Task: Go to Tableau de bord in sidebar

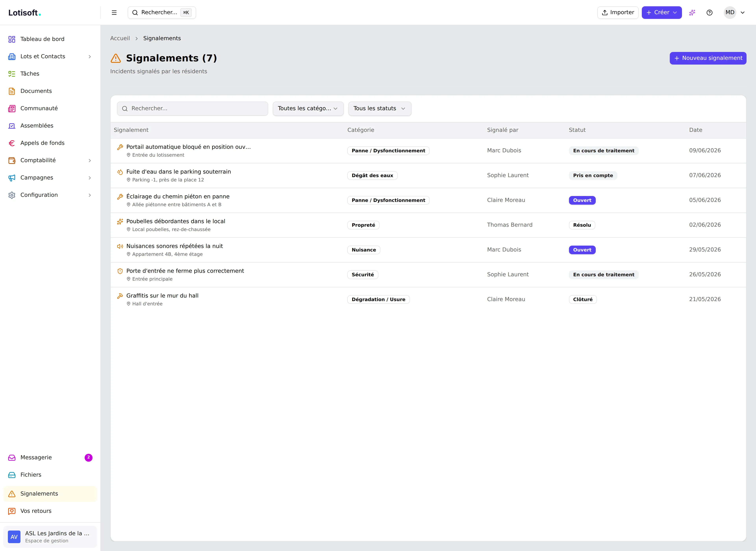Action: click(50, 39)
